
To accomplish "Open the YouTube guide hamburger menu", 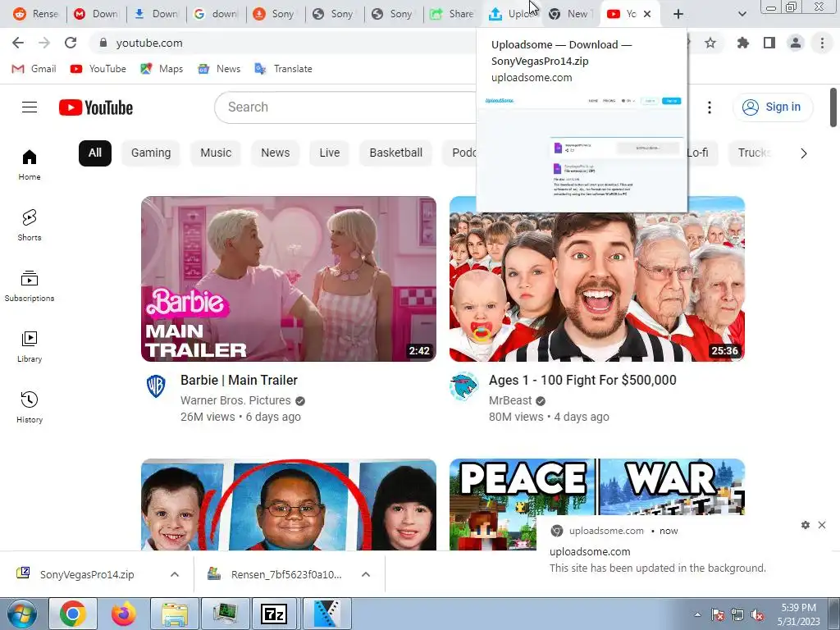I will 30,107.
